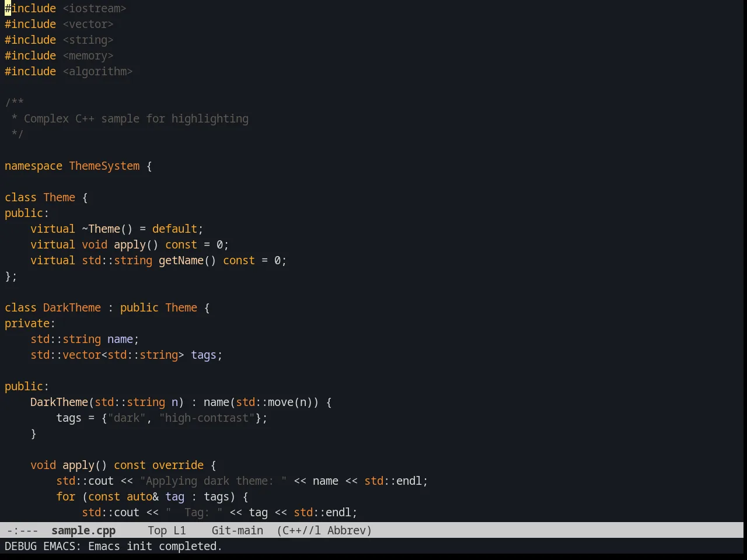This screenshot has width=747, height=560.
Task: Click the closing '};' of class Theme
Action: [11, 276]
